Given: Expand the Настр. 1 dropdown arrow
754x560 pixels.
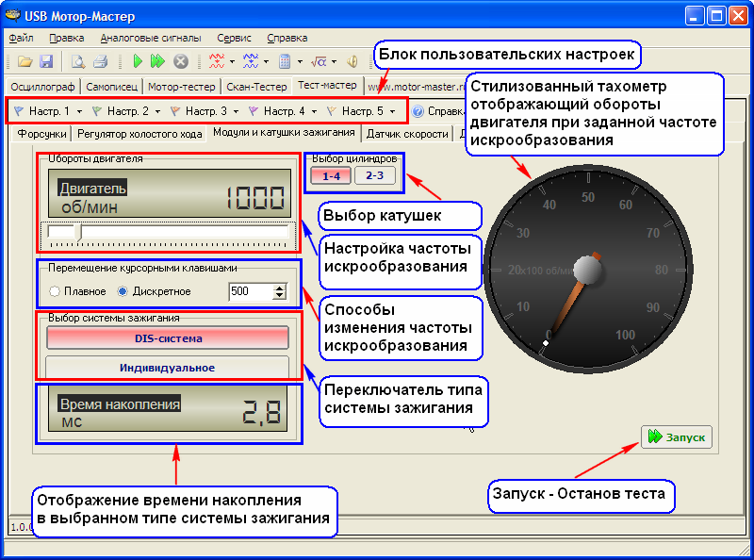Looking at the screenshot, I should pos(79,111).
